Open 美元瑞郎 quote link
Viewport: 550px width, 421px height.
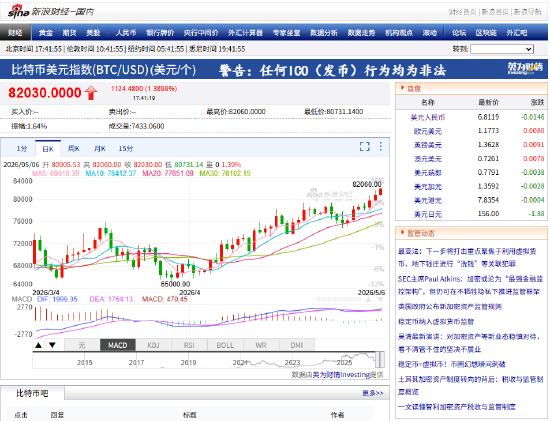428,173
